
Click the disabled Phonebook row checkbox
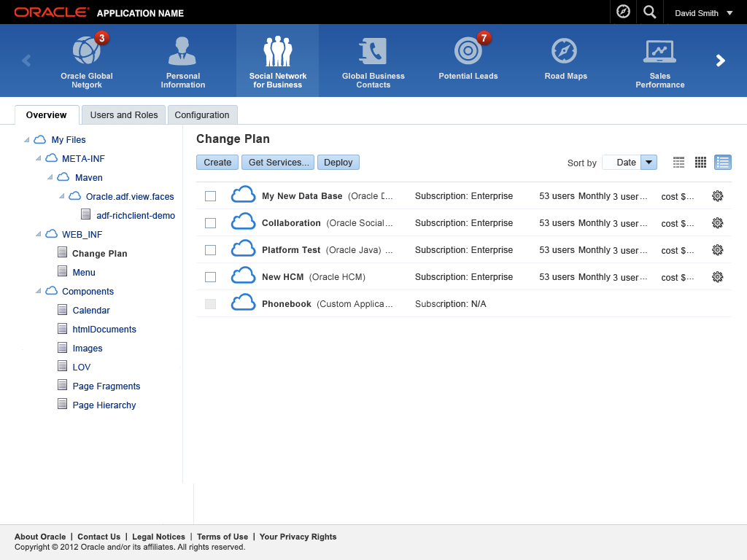(x=210, y=304)
